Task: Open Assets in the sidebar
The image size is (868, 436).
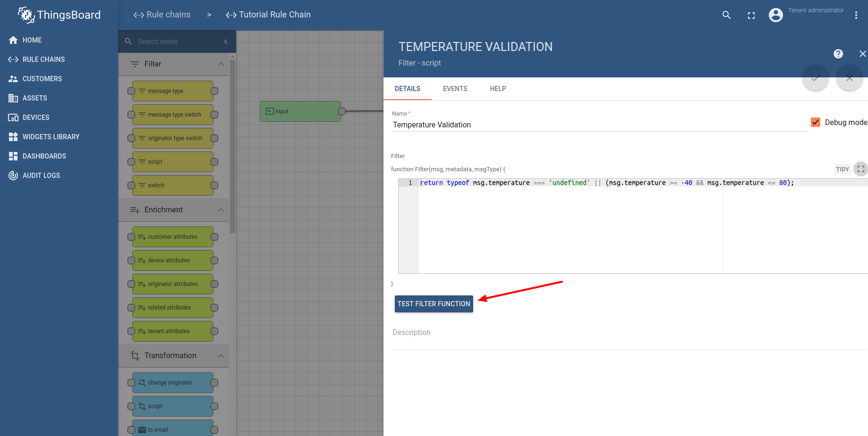Action: coord(59,98)
